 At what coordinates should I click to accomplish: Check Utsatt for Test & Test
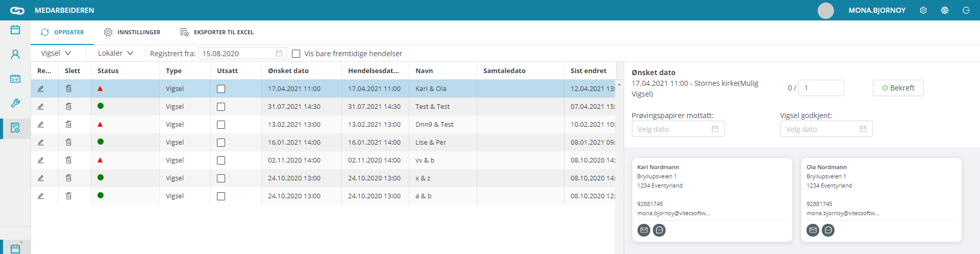[221, 107]
